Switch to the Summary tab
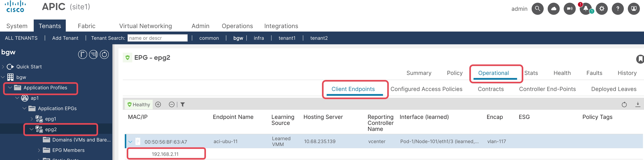Screen dimensions: 644x160 coord(419,73)
